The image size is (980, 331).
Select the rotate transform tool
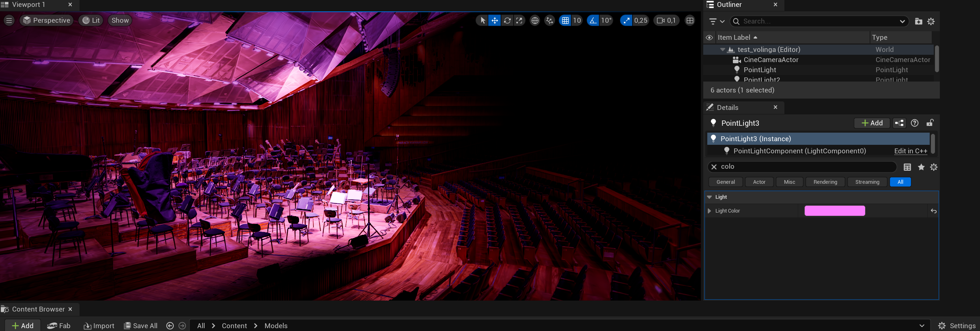[507, 21]
